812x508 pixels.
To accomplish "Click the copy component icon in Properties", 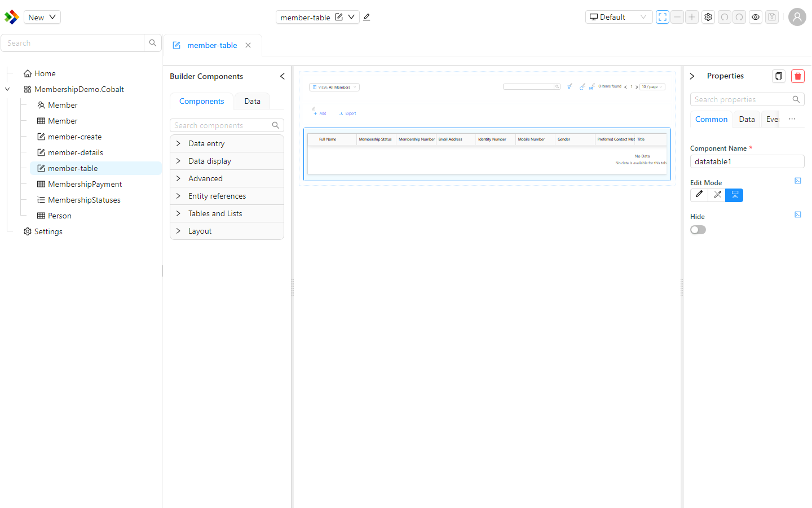I will pos(779,76).
